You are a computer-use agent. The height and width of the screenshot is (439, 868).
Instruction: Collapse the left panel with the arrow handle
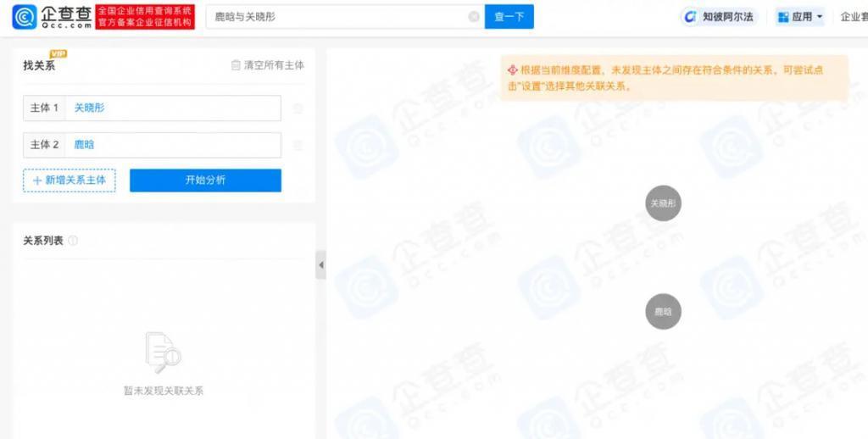click(x=320, y=264)
